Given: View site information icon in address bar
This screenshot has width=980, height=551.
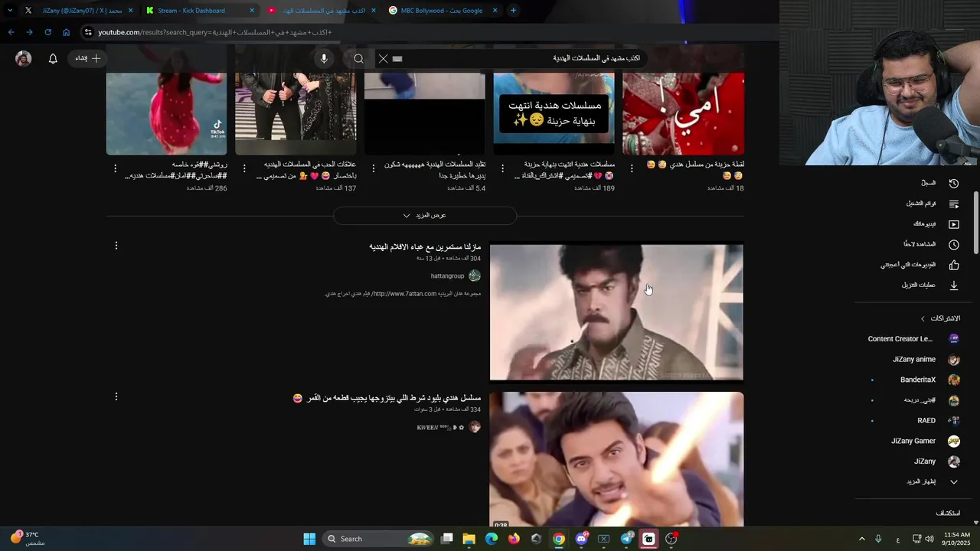Looking at the screenshot, I should point(88,32).
